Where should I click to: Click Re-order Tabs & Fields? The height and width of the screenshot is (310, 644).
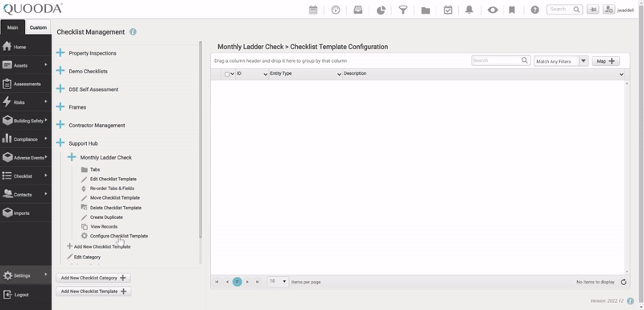[108, 188]
